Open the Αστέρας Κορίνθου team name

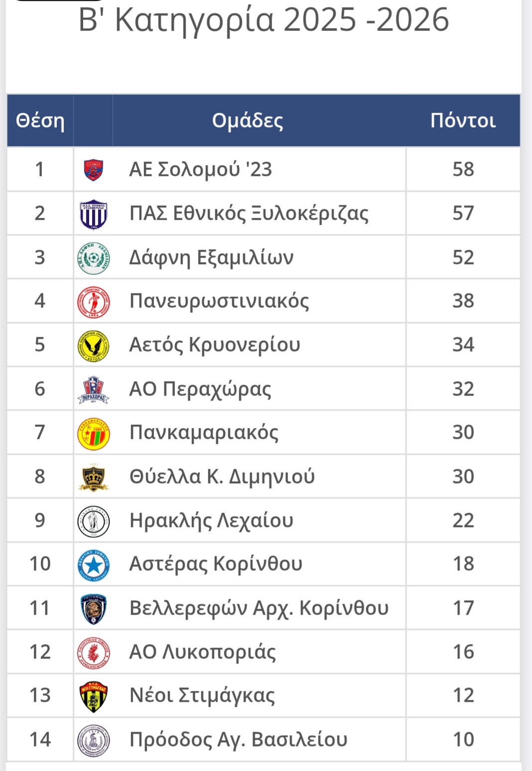[x=216, y=564]
